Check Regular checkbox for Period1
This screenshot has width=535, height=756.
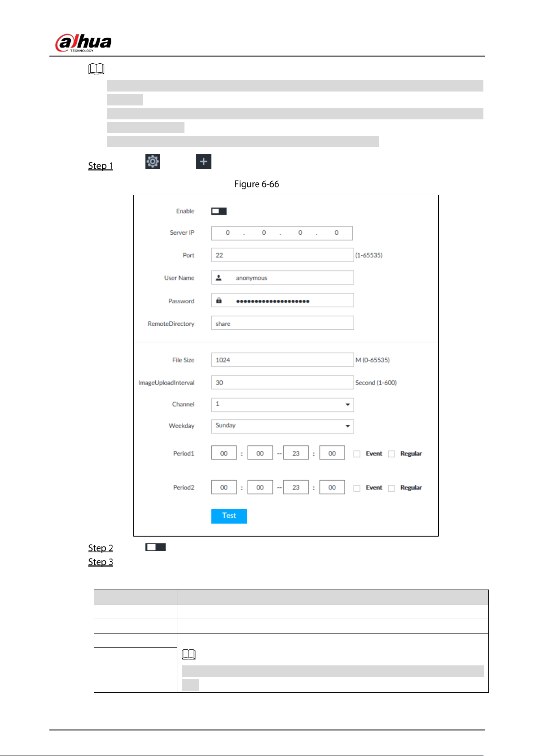pyautogui.click(x=391, y=454)
